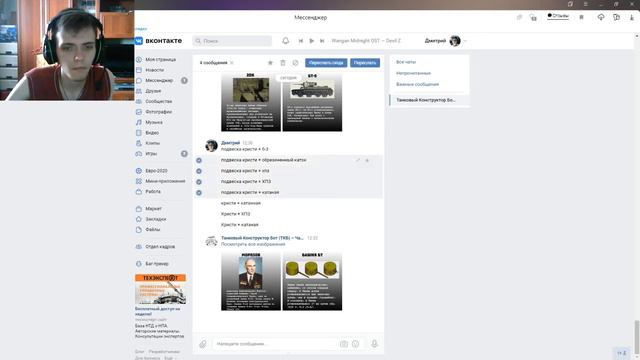Delete selected messages trash icon
Viewport: 640px width, 360px height.
click(283, 63)
